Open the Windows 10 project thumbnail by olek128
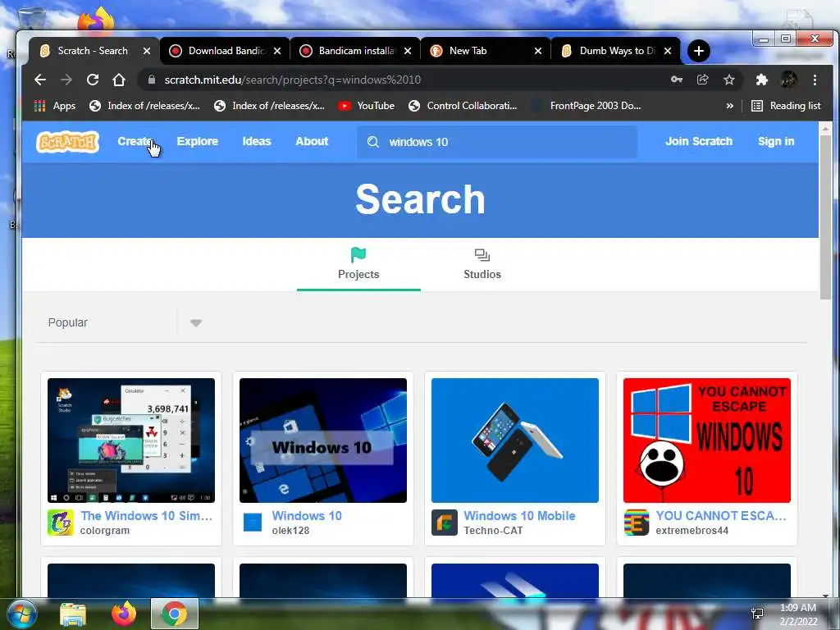The image size is (840, 630). 323,441
